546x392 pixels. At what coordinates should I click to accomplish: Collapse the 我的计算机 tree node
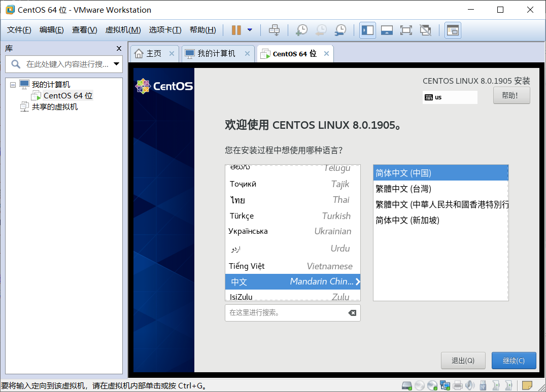pyautogui.click(x=13, y=85)
